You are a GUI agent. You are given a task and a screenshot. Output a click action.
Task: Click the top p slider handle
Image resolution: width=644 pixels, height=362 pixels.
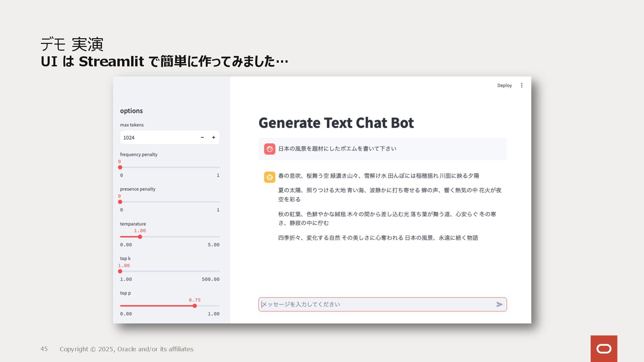pyautogui.click(x=195, y=306)
